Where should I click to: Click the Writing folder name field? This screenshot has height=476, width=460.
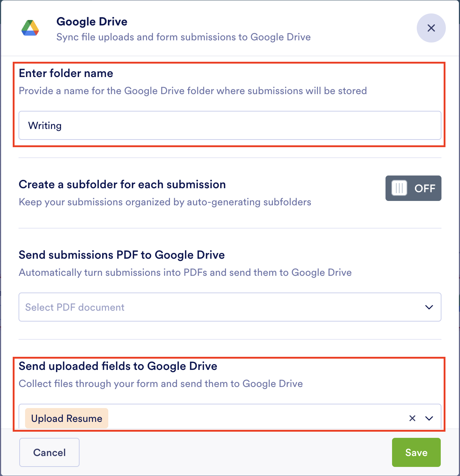pyautogui.click(x=230, y=125)
